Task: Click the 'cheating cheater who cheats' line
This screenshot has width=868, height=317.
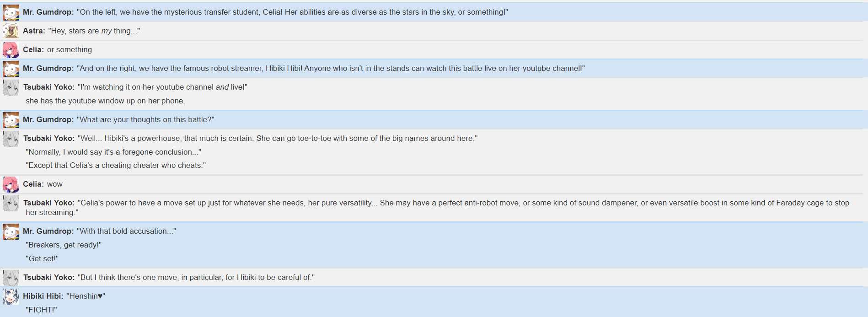Action: 116,165
